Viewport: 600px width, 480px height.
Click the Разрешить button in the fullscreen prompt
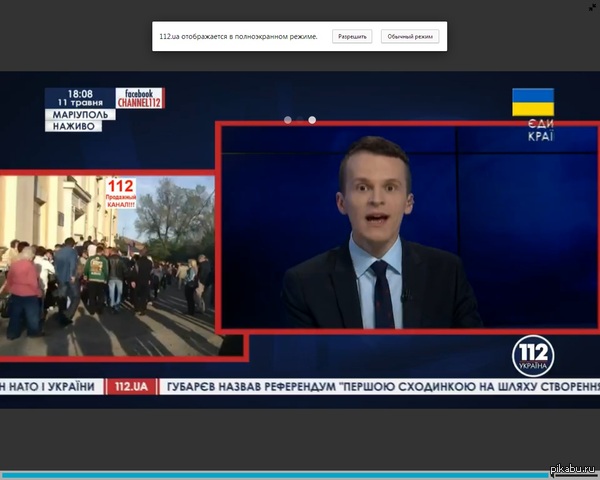(x=352, y=36)
